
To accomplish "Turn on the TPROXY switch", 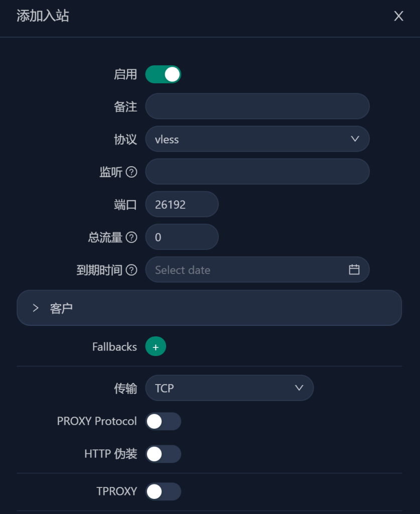I will tap(162, 491).
